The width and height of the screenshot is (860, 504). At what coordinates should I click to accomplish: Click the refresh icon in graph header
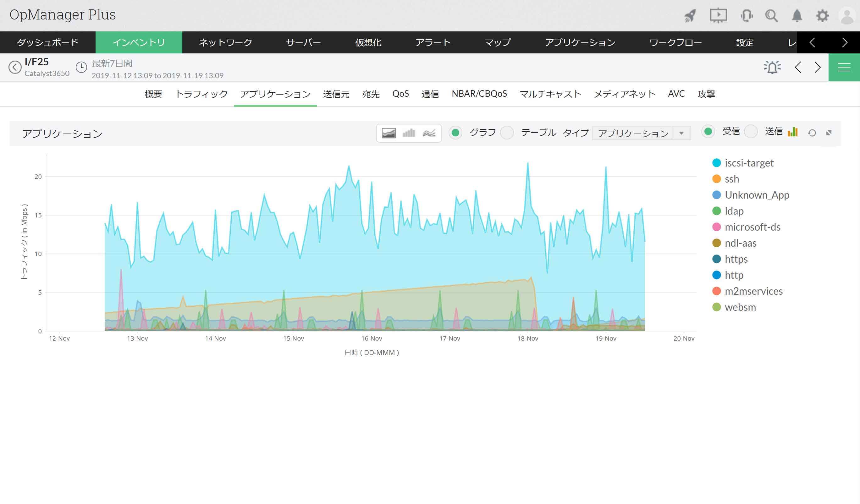[x=812, y=133]
